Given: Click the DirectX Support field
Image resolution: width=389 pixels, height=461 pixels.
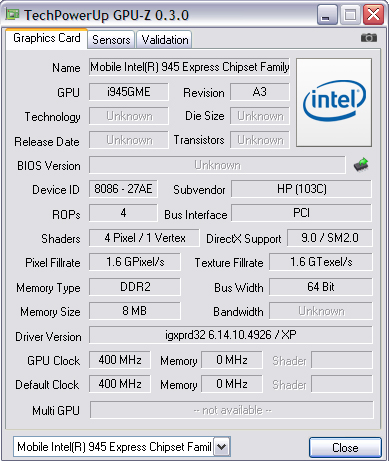Looking at the screenshot, I should click(330, 238).
